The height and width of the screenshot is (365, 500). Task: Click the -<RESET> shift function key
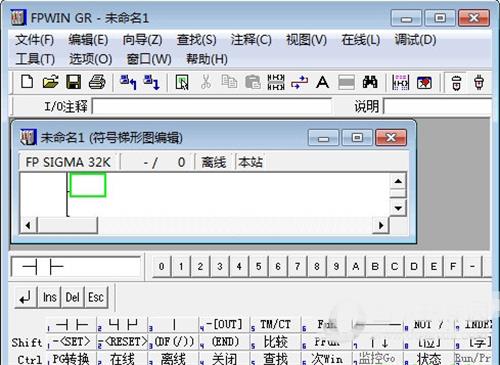pos(122,342)
